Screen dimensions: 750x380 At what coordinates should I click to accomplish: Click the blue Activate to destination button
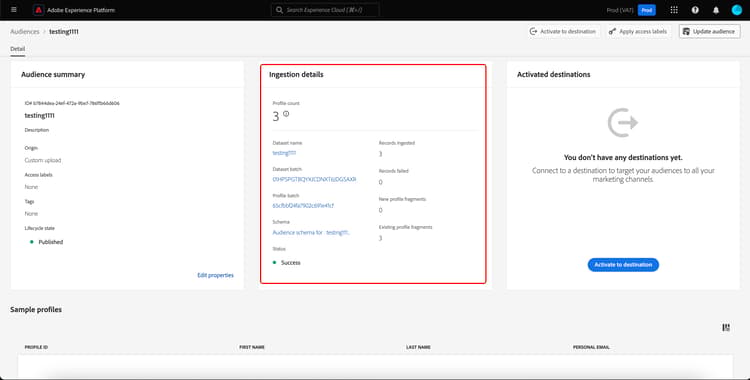pyautogui.click(x=623, y=265)
